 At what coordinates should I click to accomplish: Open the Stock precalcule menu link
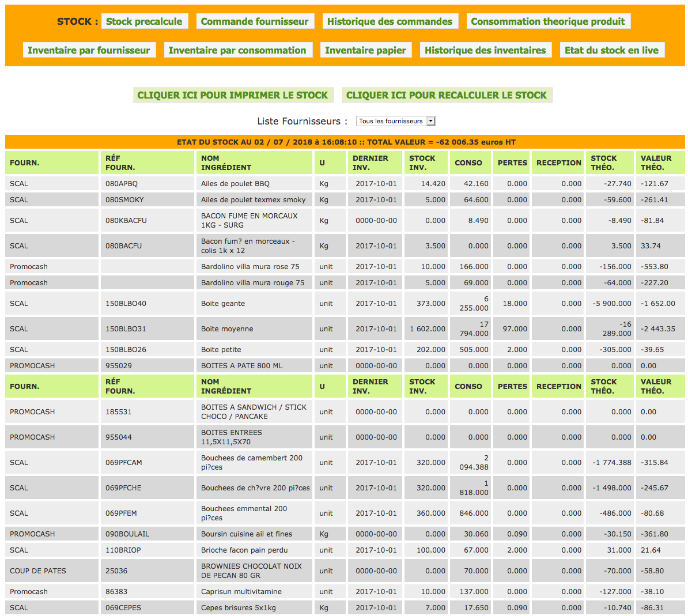145,21
